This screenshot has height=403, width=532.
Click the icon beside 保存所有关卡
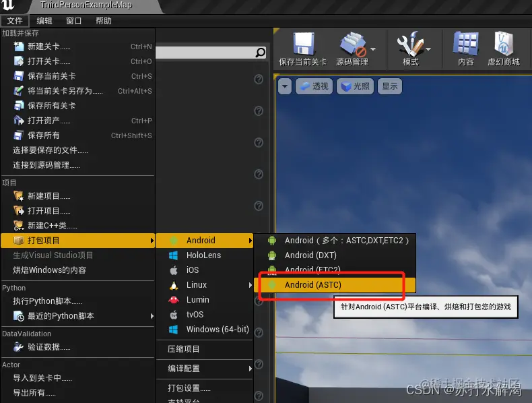click(19, 106)
